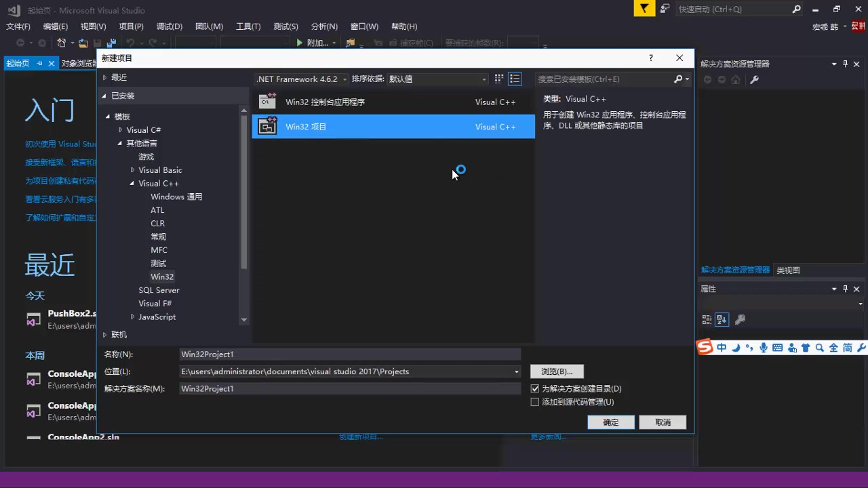
Task: Pin the Properties panel
Action: pos(846,289)
